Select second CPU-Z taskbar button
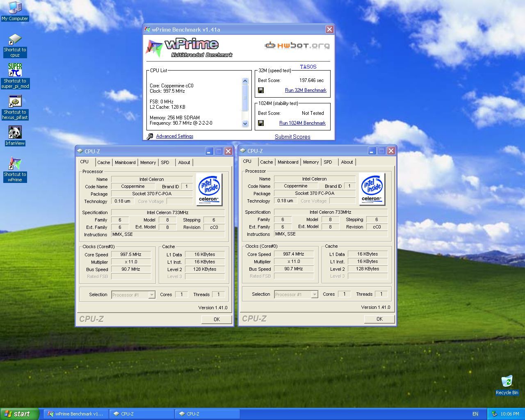This screenshot has width=525, height=420. [207, 414]
